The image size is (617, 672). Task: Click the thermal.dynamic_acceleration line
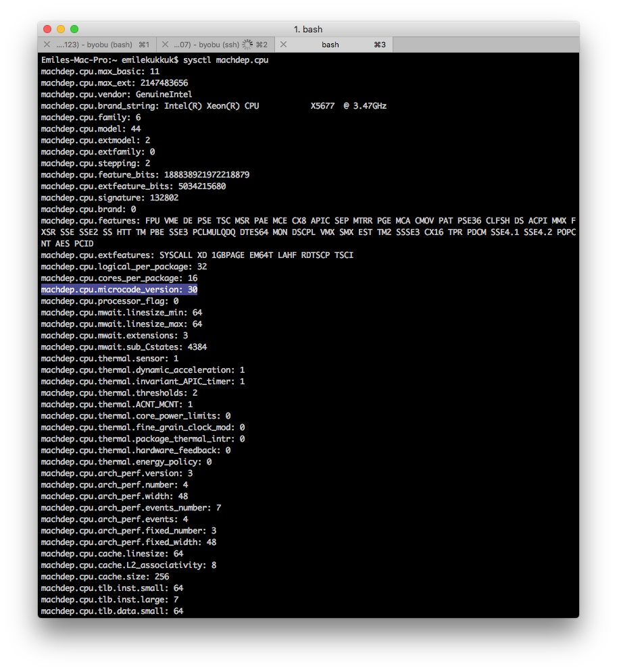tap(143, 370)
